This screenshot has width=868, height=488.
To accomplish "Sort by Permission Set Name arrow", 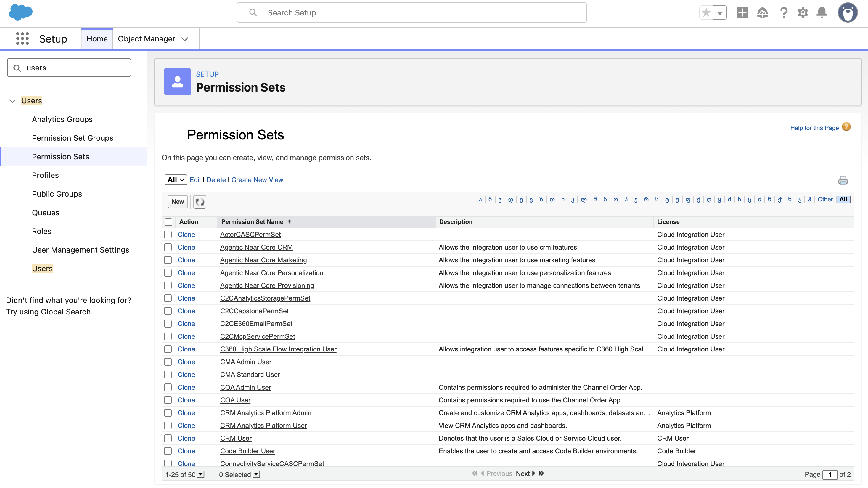I will (290, 222).
